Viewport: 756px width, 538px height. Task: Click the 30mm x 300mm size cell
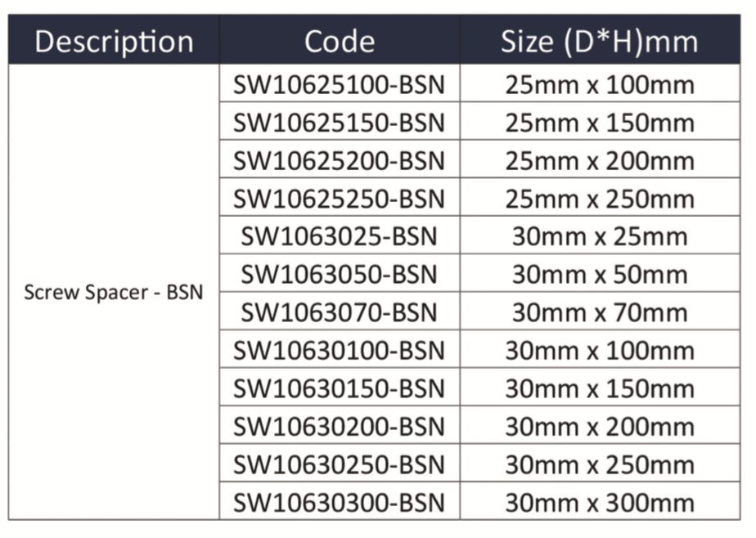point(599,502)
